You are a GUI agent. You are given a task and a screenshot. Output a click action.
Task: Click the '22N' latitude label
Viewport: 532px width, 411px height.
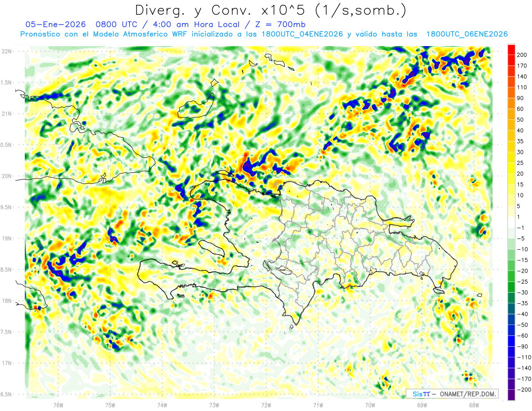point(6,51)
